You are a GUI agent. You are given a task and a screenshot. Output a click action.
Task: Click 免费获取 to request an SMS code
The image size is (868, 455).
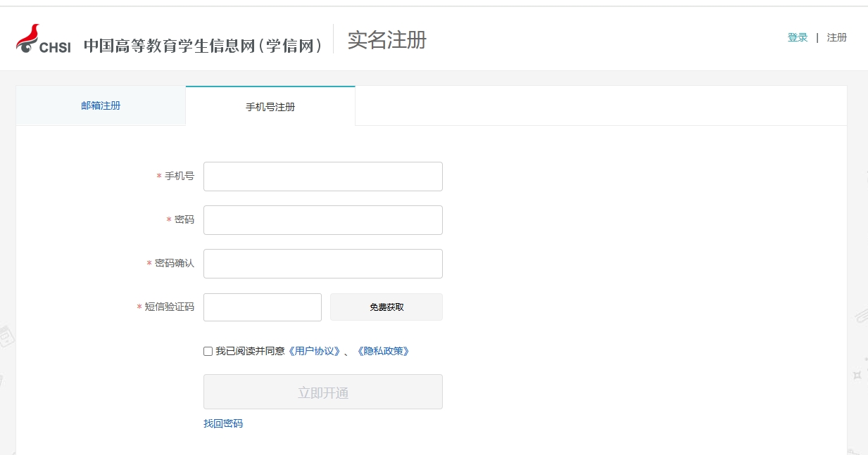(x=386, y=307)
